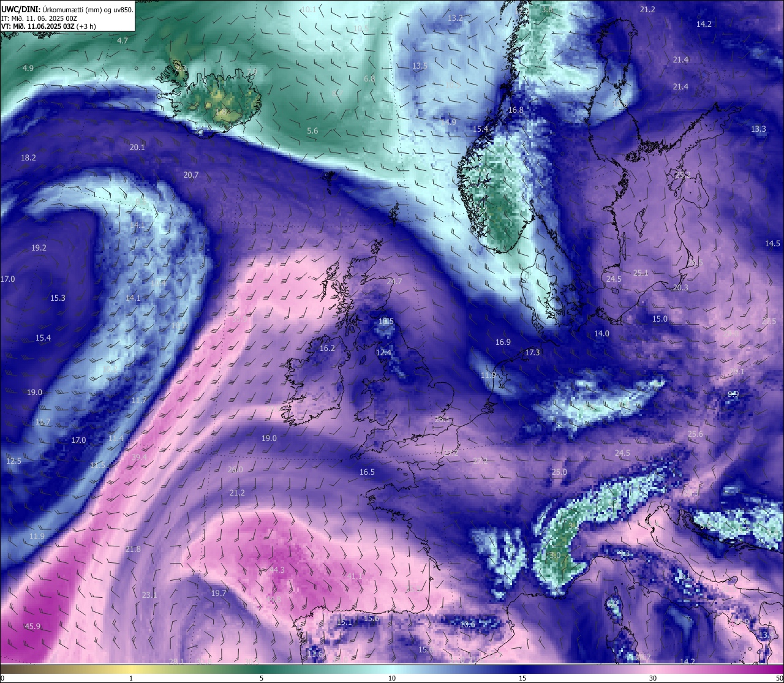Click the 14.0 value on the map
This screenshot has height=683, width=784.
click(601, 333)
